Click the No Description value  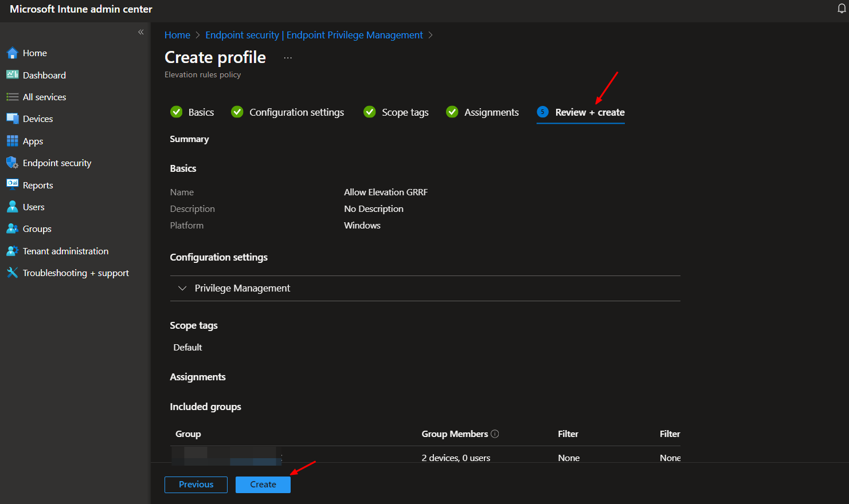point(374,209)
